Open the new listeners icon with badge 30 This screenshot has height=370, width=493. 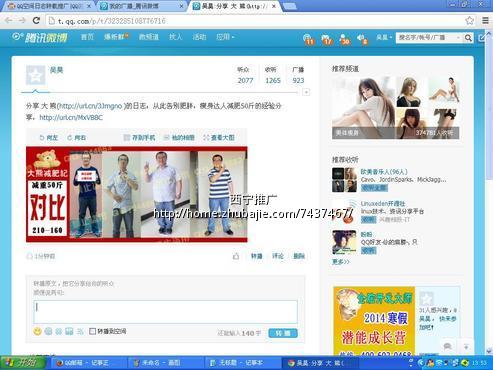point(344,39)
